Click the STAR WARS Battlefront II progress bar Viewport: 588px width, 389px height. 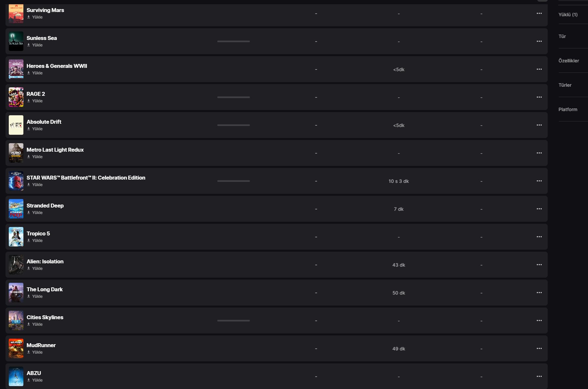click(x=233, y=181)
